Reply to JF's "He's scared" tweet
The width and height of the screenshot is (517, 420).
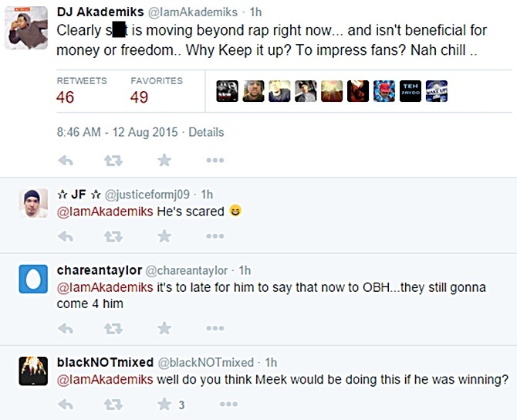(66, 236)
